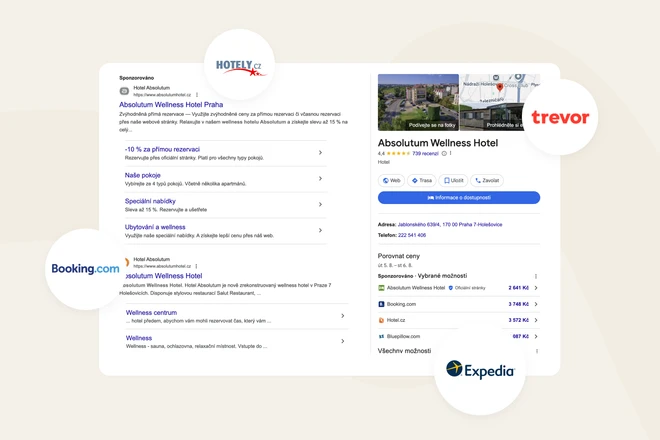Open Hotel.cz price row chevron

point(536,320)
